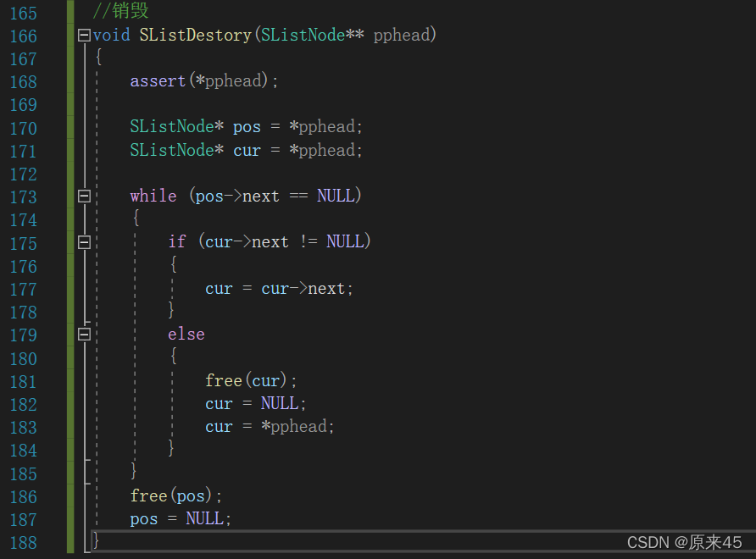The width and height of the screenshot is (756, 559).
Task: Click the SListNode** parameter type
Action: 313,36
